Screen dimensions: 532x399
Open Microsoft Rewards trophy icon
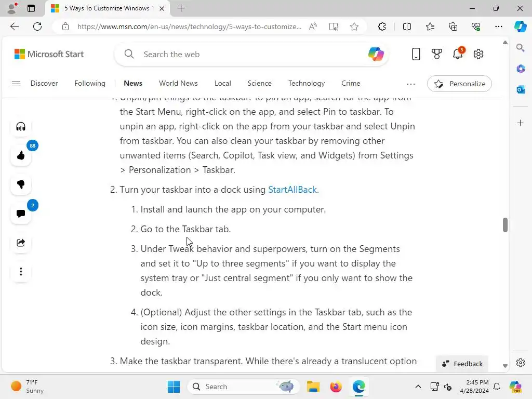point(436,54)
